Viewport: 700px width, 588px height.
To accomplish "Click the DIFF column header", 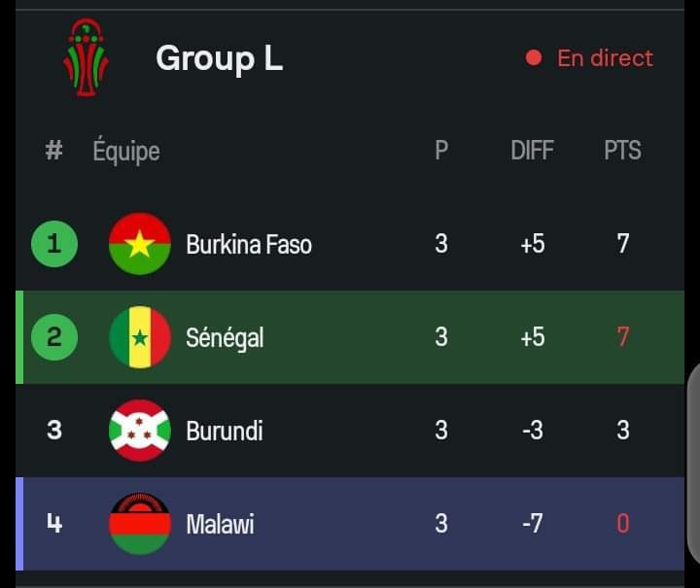I will (x=532, y=151).
